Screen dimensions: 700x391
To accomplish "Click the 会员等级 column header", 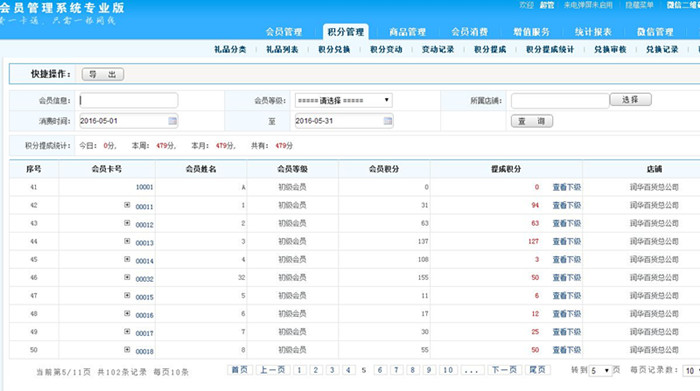I will (x=292, y=169).
